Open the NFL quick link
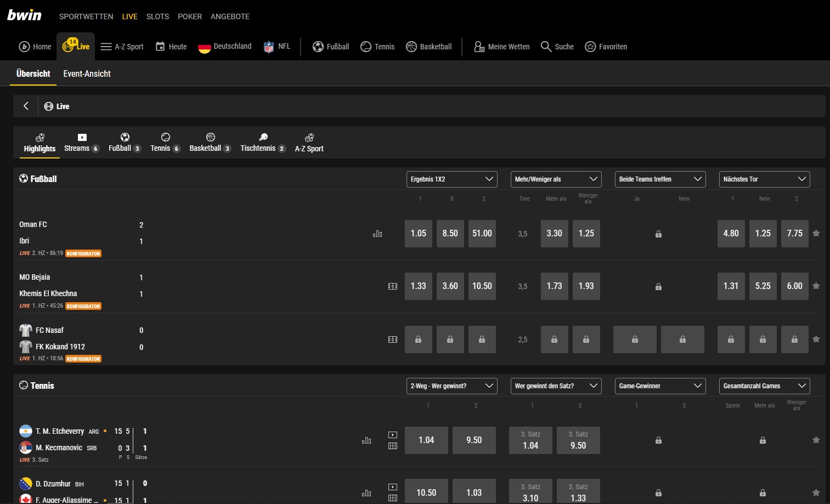This screenshot has width=830, height=504. click(277, 47)
